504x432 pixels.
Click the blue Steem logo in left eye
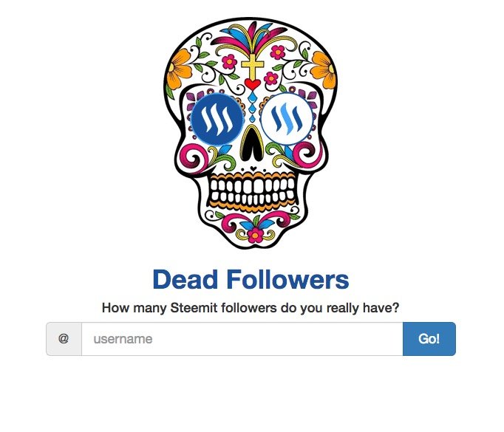pyautogui.click(x=217, y=120)
